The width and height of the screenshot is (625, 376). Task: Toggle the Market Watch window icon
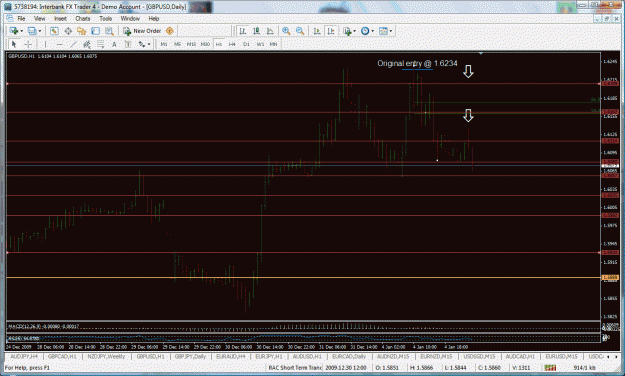point(54,31)
